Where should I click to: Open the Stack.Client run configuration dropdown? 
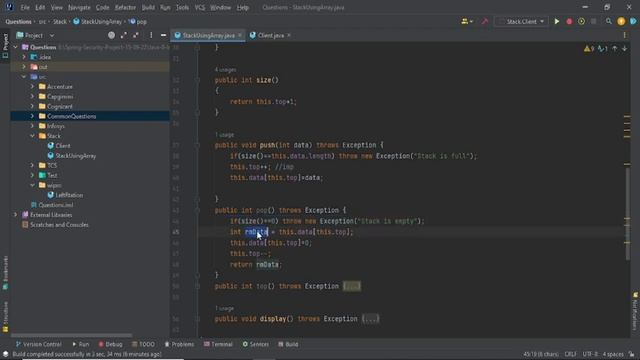(x=521, y=22)
